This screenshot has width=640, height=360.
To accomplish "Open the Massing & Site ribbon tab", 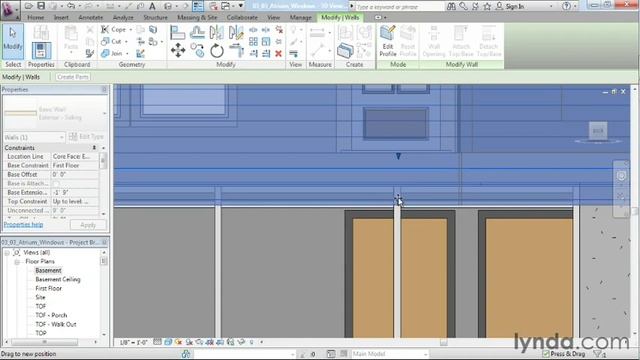I will pyautogui.click(x=197, y=18).
